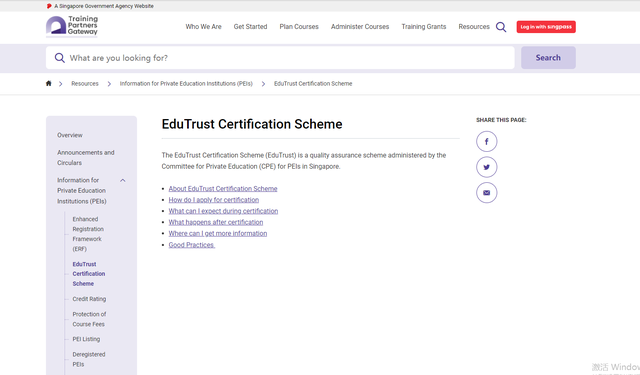Image resolution: width=640 pixels, height=375 pixels.
Task: Open the Plan Courses menu
Action: [x=299, y=27]
